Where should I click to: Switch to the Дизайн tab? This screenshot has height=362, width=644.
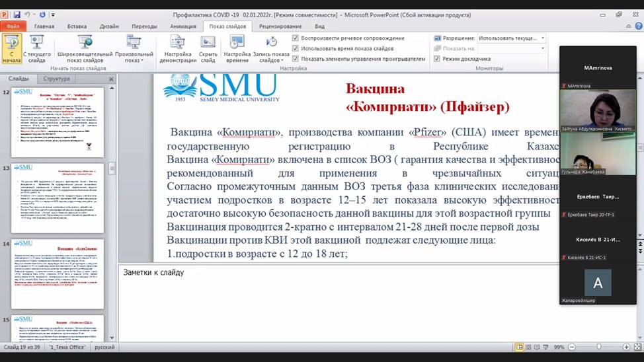pos(109,26)
